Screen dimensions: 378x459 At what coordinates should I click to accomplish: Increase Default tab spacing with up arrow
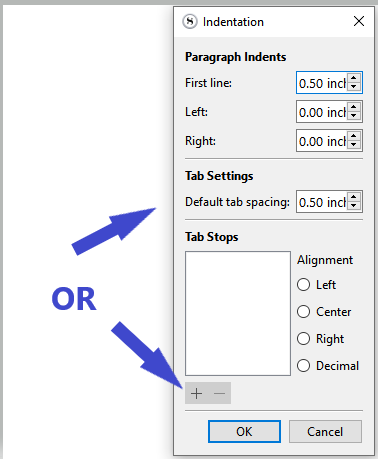(354, 197)
